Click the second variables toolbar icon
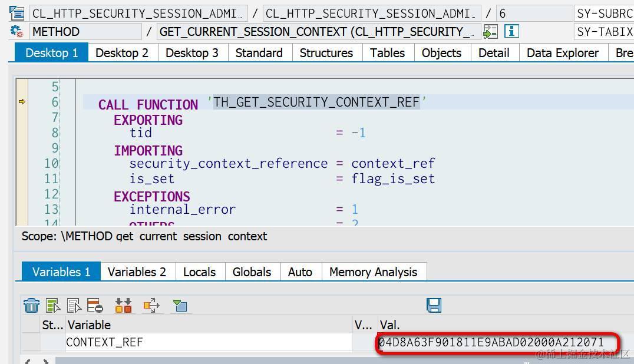634x364 pixels. click(53, 306)
